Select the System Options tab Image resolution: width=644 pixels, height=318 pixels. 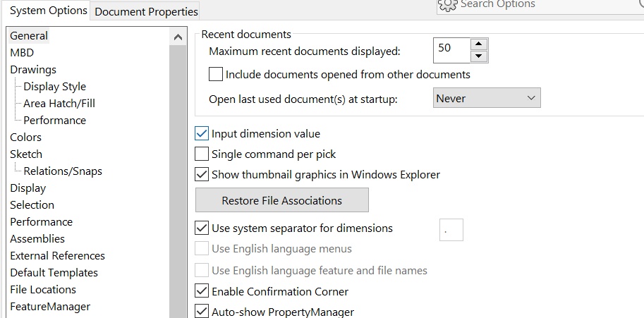click(49, 11)
